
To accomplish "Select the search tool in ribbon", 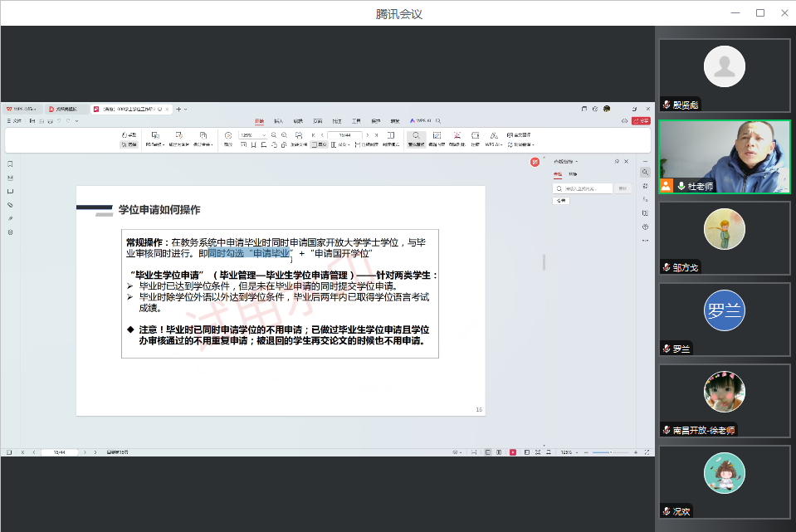I will pos(415,138).
